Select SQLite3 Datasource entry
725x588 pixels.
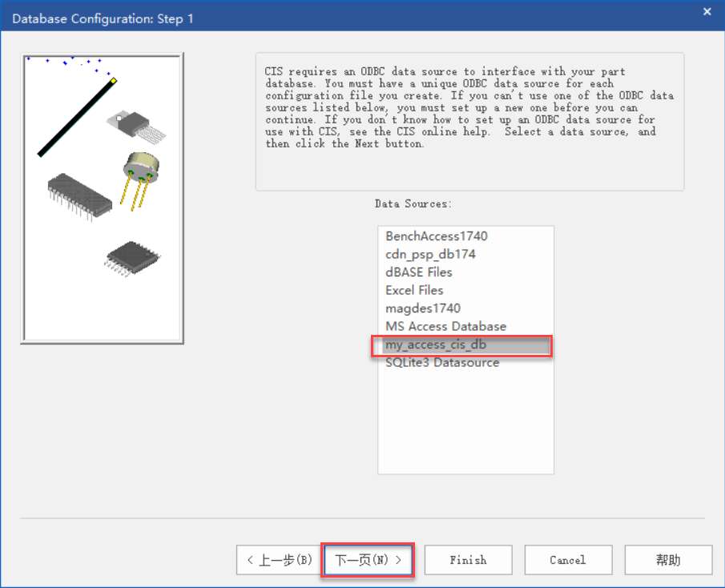441,362
